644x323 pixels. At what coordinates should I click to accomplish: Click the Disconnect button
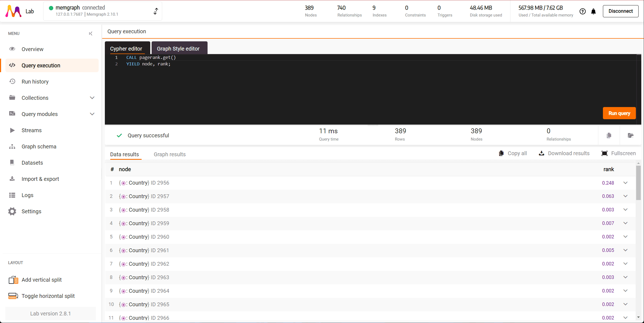pyautogui.click(x=620, y=11)
